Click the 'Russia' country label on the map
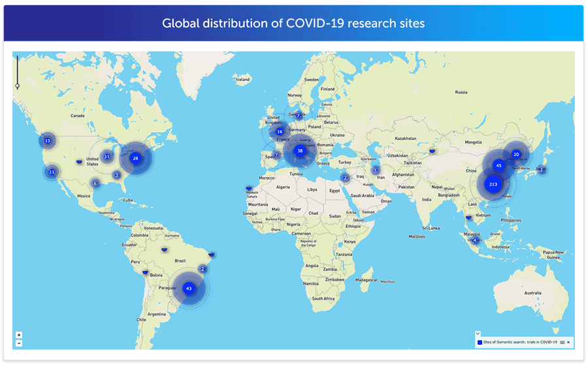 461,92
